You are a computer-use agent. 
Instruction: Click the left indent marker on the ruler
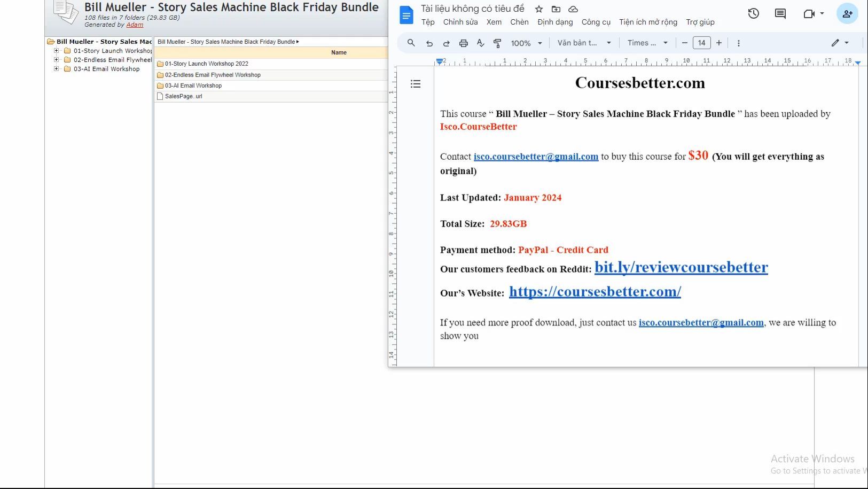tap(439, 63)
